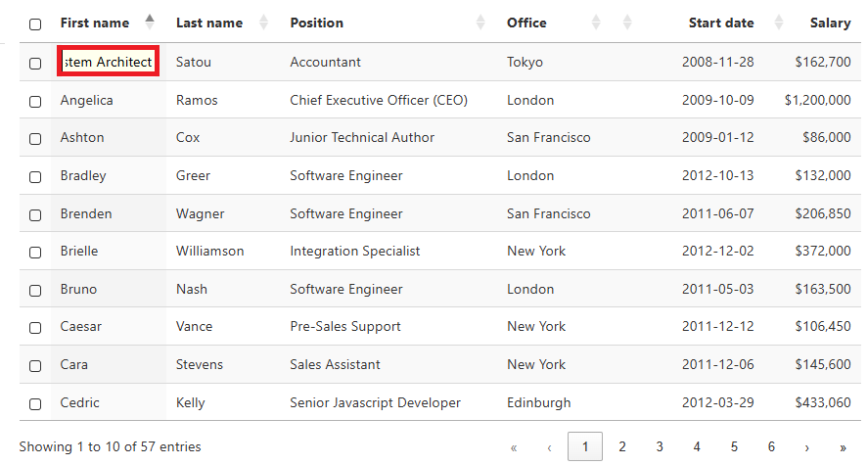Sort by Position column arrow
The height and width of the screenshot is (465, 868).
(480, 23)
